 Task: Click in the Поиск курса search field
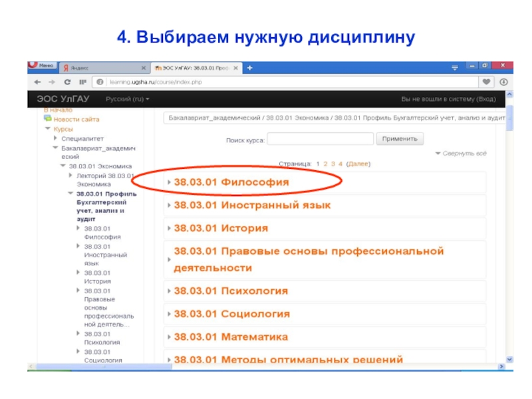point(320,139)
